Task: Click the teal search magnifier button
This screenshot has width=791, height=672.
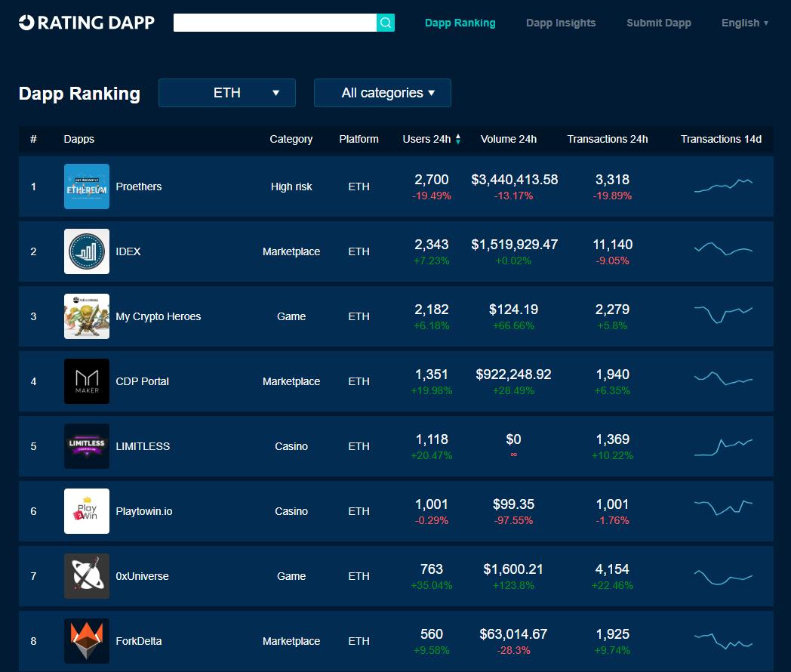Action: pyautogui.click(x=386, y=23)
